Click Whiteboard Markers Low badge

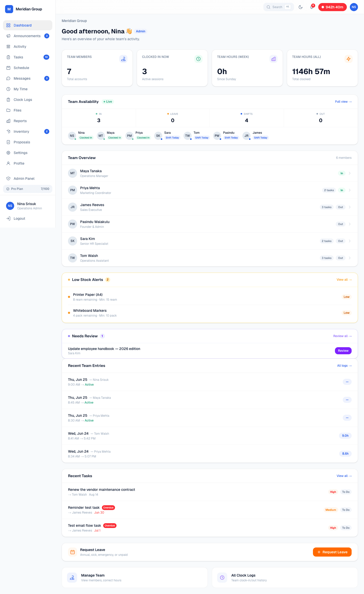coord(347,313)
